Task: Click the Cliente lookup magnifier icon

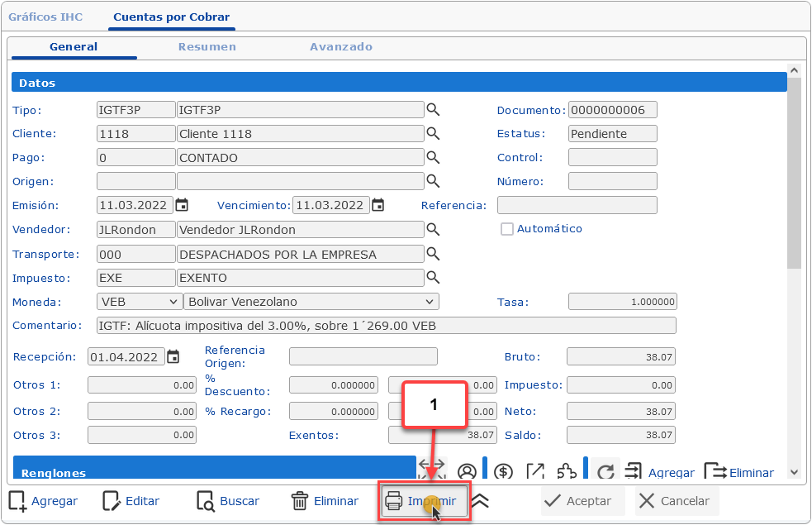Action: tap(433, 134)
